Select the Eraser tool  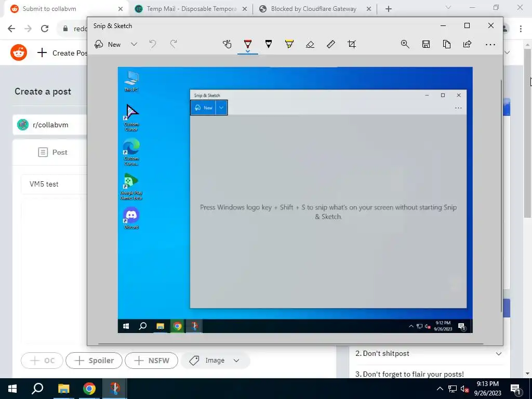(310, 44)
